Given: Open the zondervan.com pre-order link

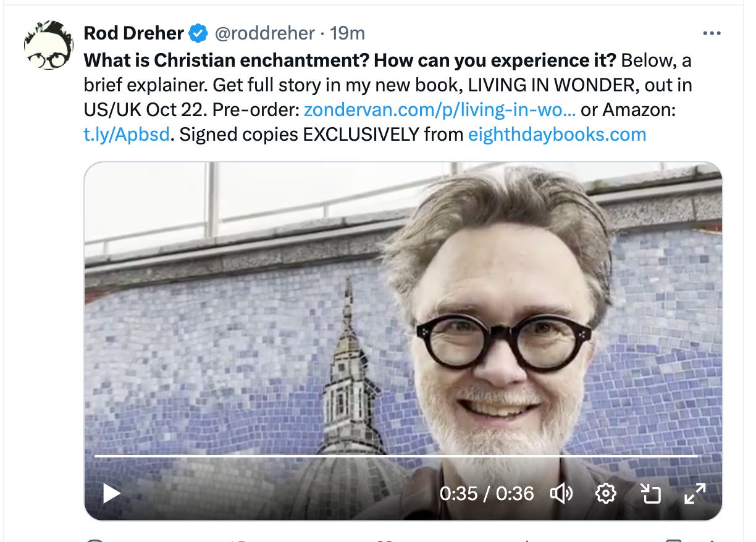Looking at the screenshot, I should [x=440, y=109].
